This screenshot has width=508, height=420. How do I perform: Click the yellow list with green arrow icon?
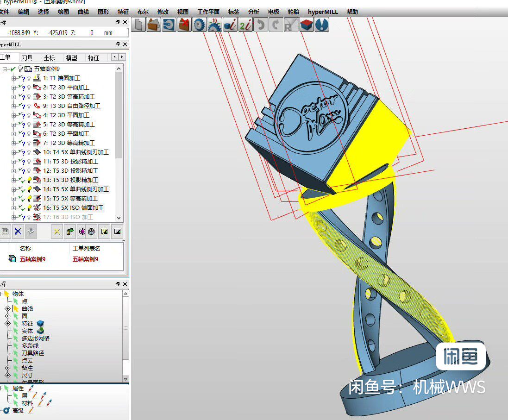coord(69,232)
